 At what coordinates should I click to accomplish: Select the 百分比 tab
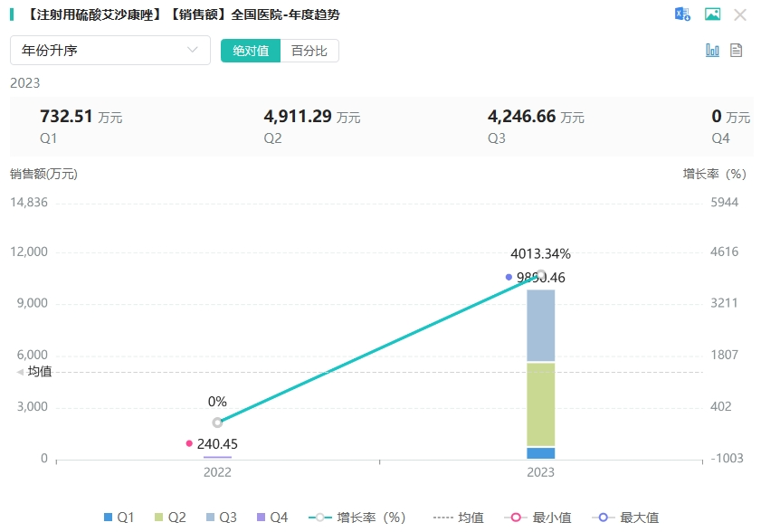309,51
